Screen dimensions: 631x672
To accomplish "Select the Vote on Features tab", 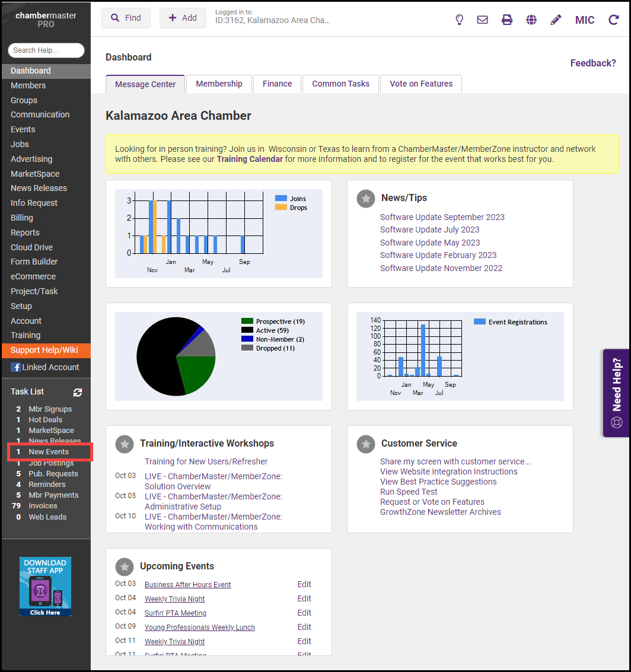I will pyautogui.click(x=420, y=84).
